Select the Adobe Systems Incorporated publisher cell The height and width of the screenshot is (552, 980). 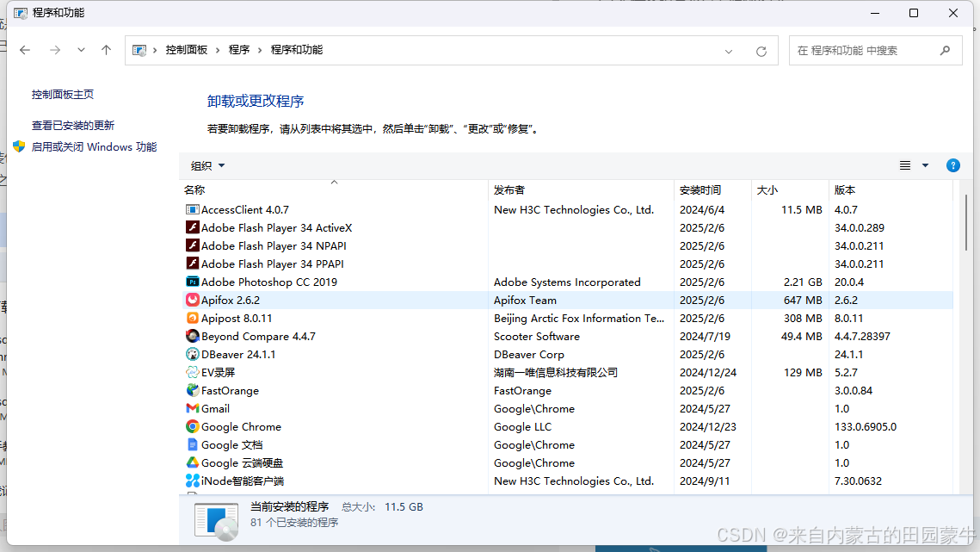567,282
